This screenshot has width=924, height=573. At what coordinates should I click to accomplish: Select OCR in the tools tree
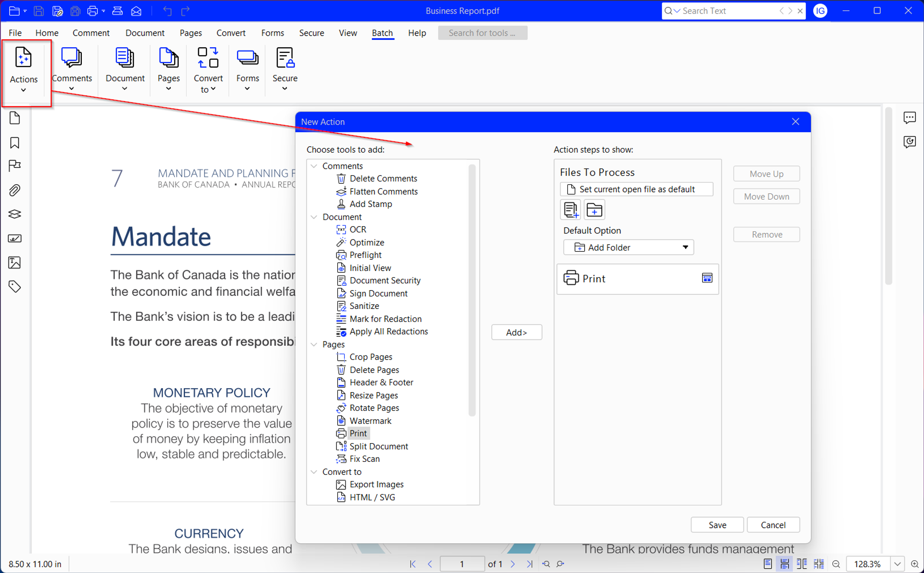pyautogui.click(x=358, y=229)
